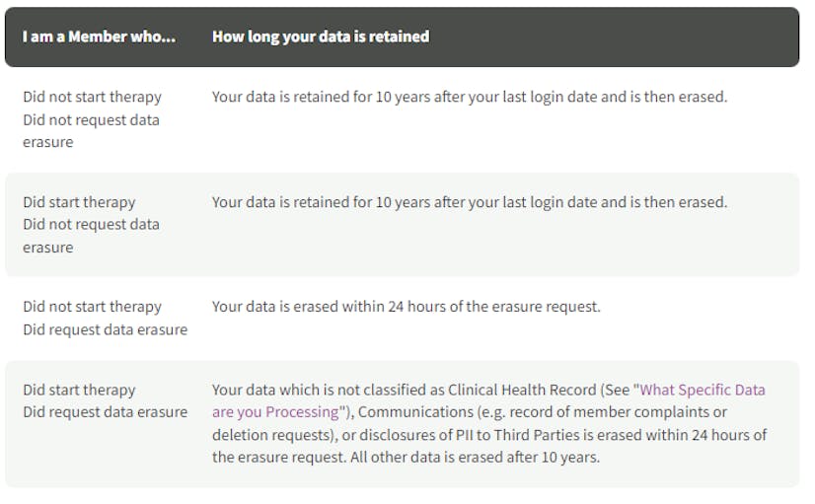Select third row's "Did request data erasure" text
Image resolution: width=815 pixels, height=504 pixels.
[x=105, y=329]
